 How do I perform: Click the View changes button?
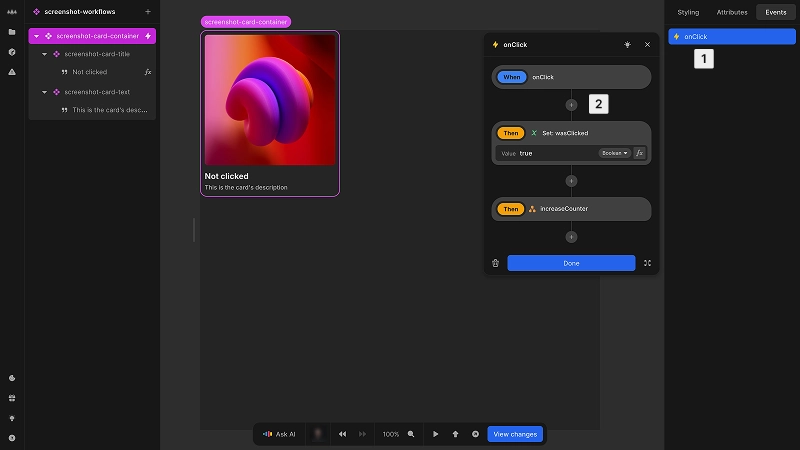[x=515, y=434]
